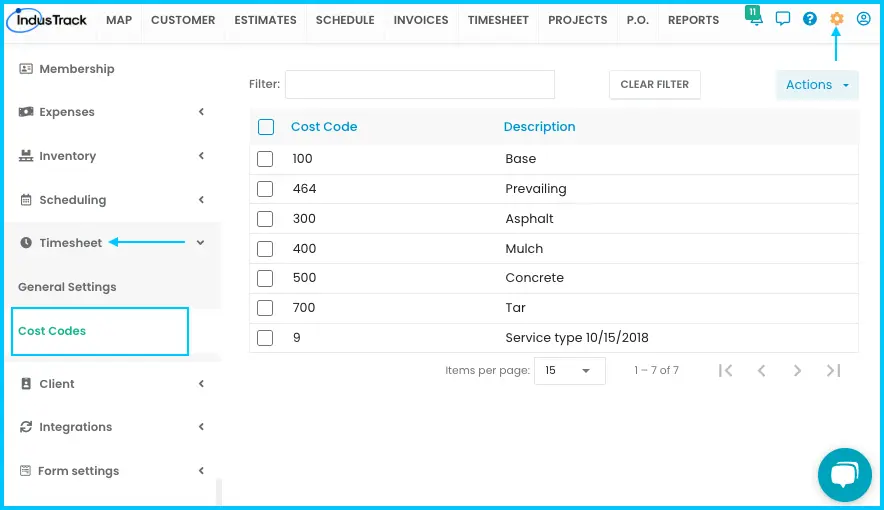Screen dimensions: 884x510
Task: Check the box for cost code 464
Action: (x=265, y=189)
